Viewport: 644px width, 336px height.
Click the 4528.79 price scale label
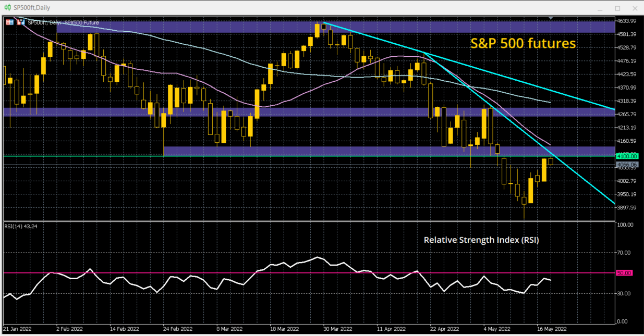click(626, 47)
